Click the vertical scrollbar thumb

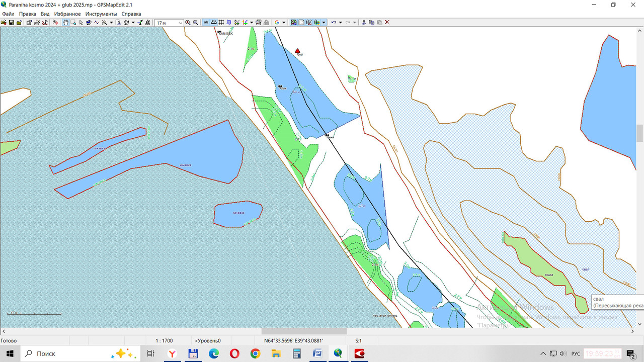click(640, 133)
